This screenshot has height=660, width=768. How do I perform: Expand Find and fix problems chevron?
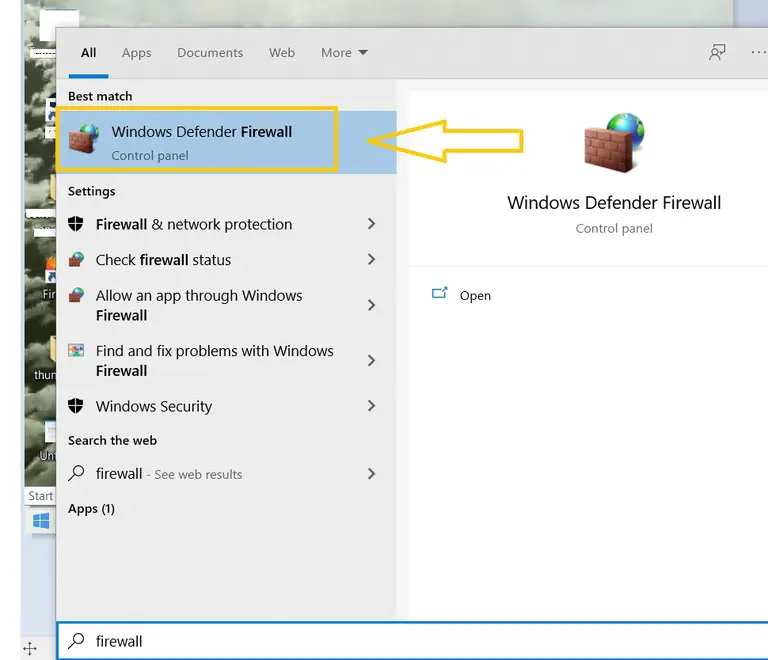[x=371, y=360]
